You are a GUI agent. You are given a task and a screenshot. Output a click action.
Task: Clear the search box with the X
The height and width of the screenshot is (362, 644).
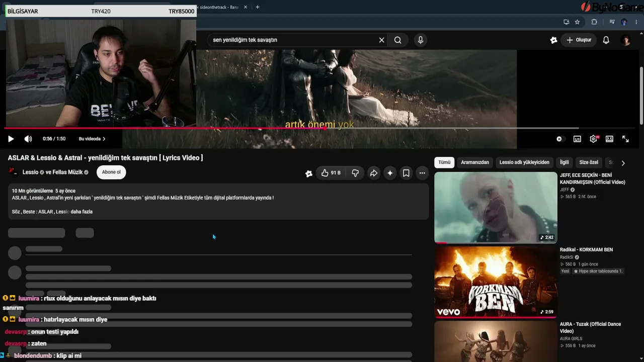381,40
